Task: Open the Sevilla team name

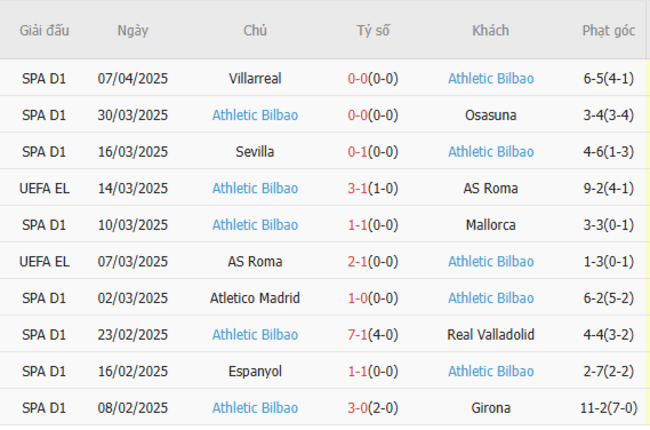Action: click(x=255, y=152)
